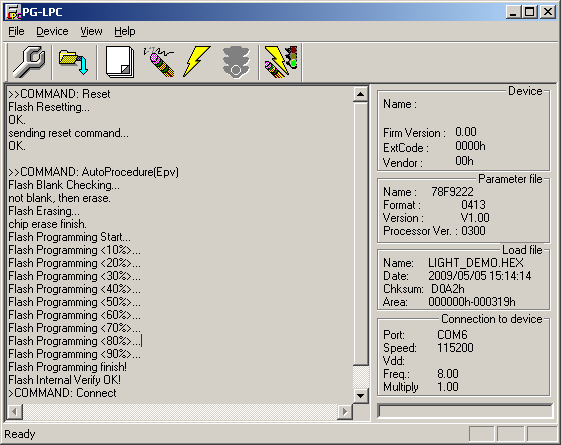Image resolution: width=561 pixels, height=445 pixels.
Task: Click the Processor Ver. value 0300
Action: [x=473, y=231]
